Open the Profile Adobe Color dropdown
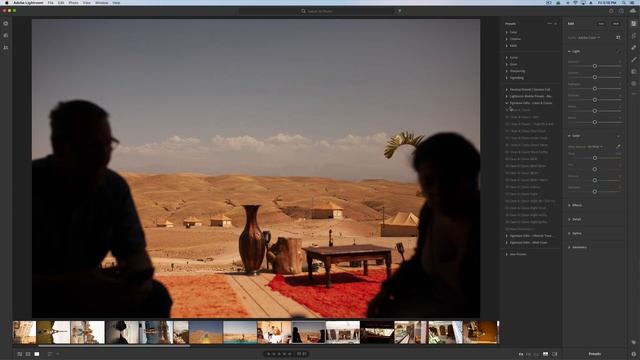Screen dimensions: 640x360 tap(589, 38)
